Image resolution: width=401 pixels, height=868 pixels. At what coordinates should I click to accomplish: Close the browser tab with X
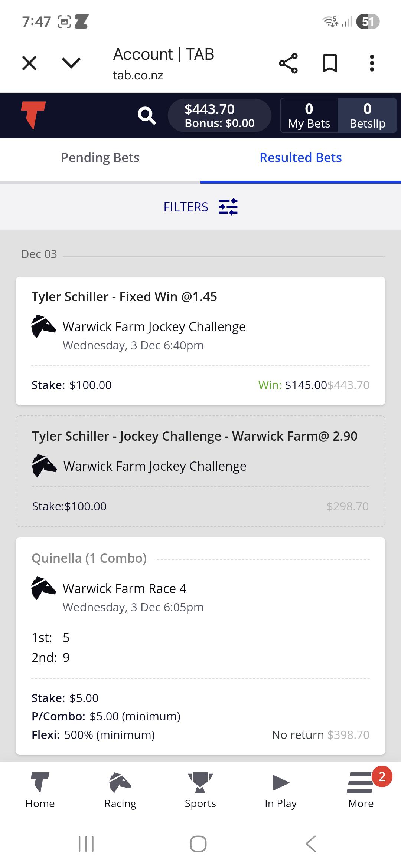pos(29,63)
